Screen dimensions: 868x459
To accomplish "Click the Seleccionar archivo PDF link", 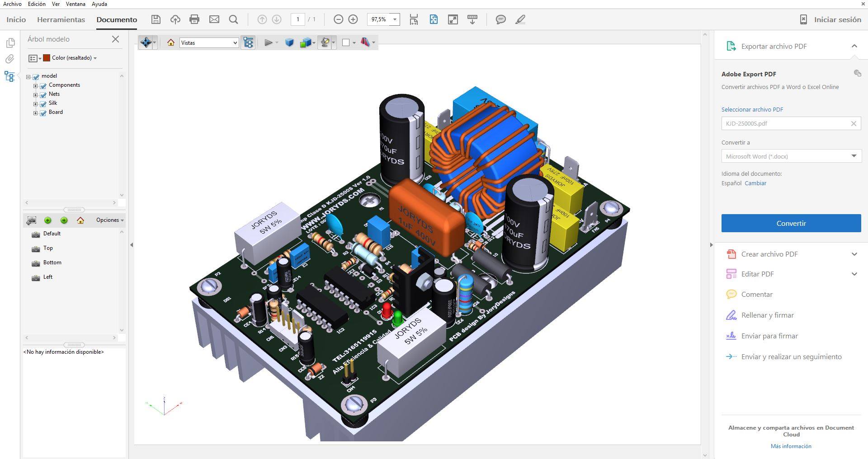I will [752, 109].
